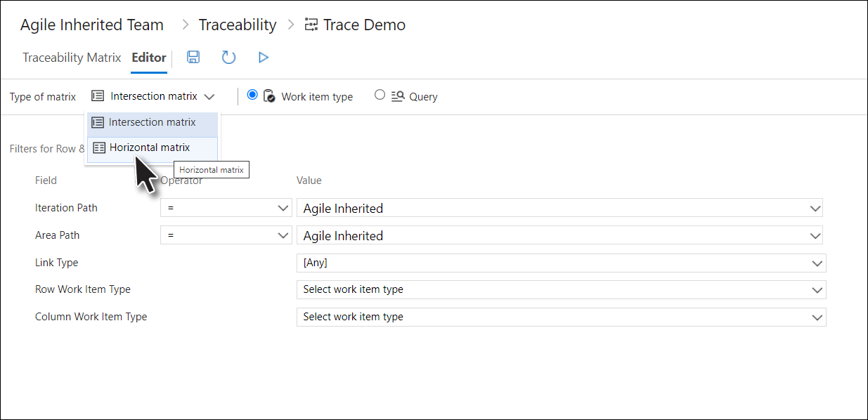Screen dimensions: 868x420
Task: Click the Work item type clipboard icon
Action: [269, 96]
